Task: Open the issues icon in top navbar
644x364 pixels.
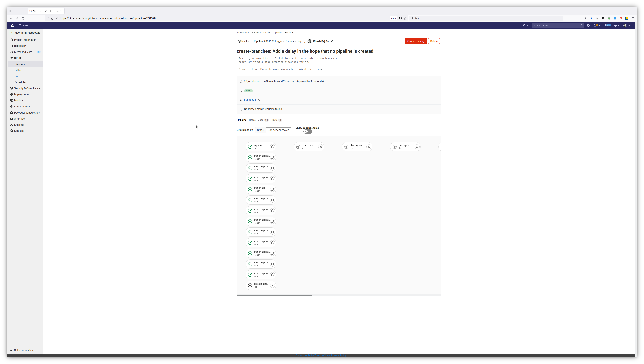Action: [588, 26]
